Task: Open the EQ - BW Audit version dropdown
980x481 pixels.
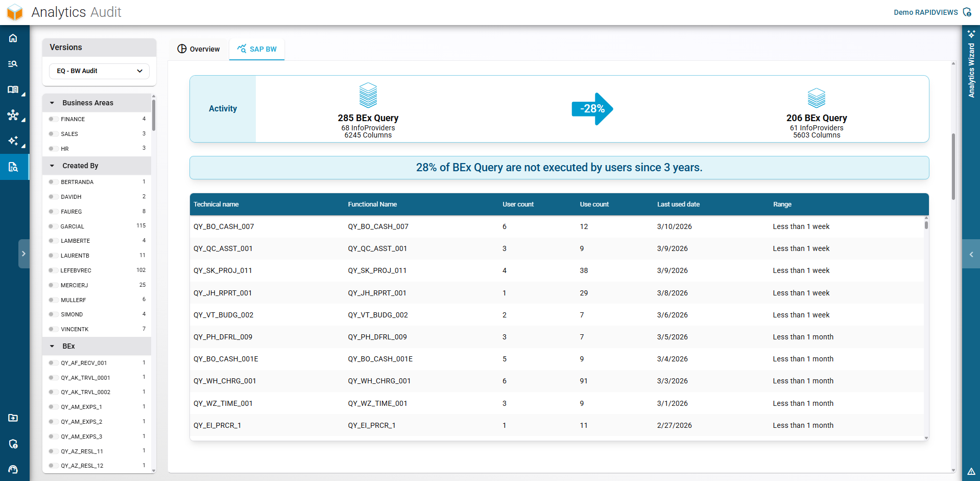Action: (99, 71)
